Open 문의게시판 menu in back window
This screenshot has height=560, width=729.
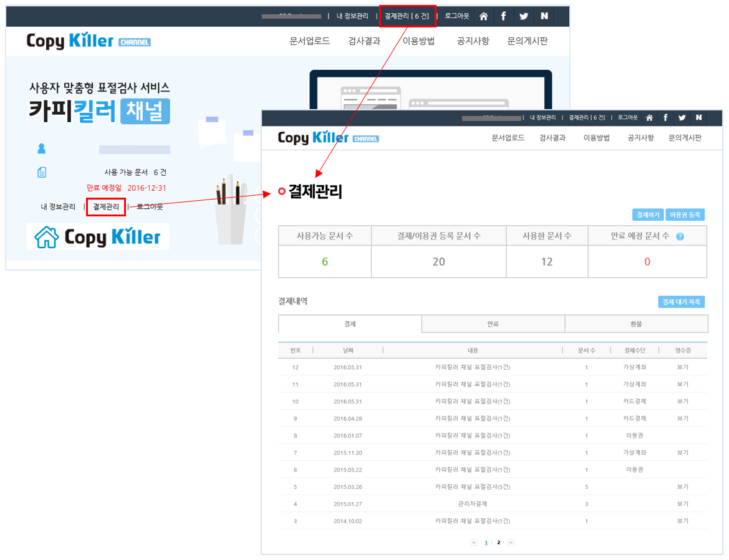coord(527,41)
